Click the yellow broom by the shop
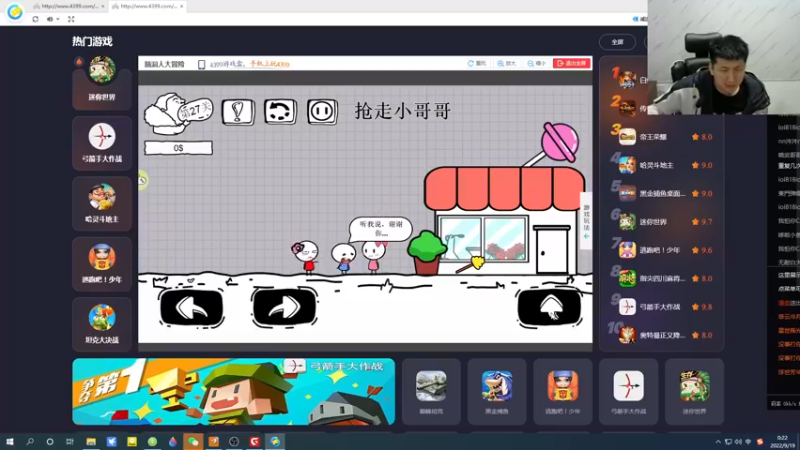 coord(471,265)
